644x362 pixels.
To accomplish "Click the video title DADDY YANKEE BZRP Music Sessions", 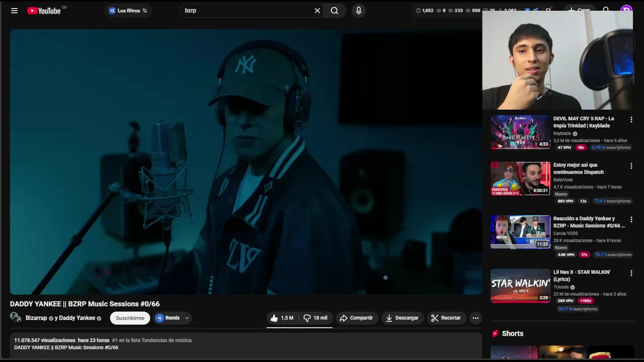I will click(85, 304).
